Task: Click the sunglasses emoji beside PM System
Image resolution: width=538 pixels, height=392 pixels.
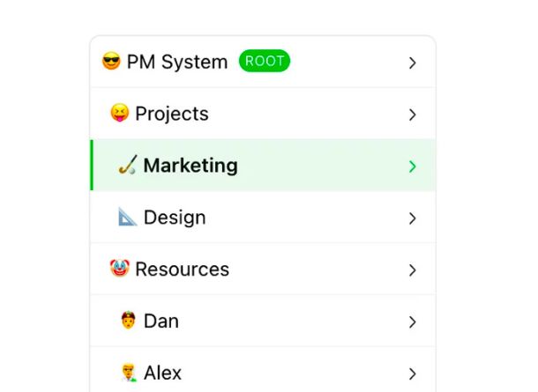Action: point(111,61)
